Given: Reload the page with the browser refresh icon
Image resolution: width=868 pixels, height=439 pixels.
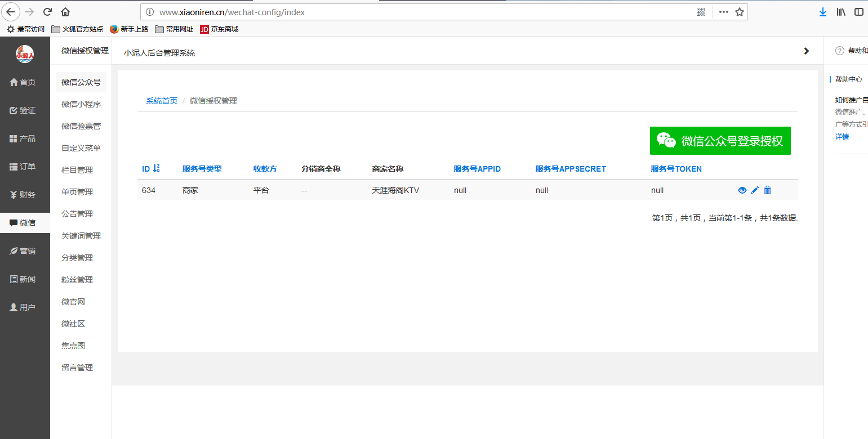Looking at the screenshot, I should pyautogui.click(x=47, y=12).
